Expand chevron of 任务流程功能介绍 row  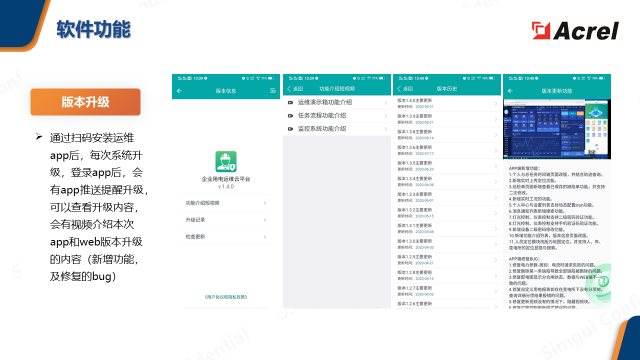(386, 116)
